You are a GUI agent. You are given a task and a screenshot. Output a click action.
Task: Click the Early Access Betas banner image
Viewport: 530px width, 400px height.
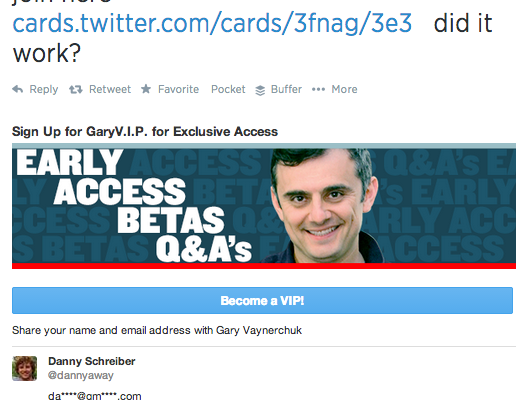(x=264, y=206)
